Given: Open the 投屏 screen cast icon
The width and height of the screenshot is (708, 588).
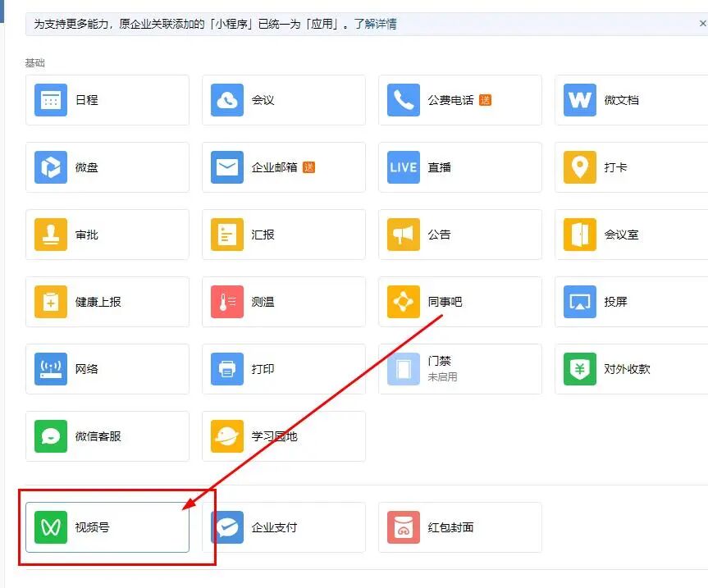Looking at the screenshot, I should (x=580, y=302).
